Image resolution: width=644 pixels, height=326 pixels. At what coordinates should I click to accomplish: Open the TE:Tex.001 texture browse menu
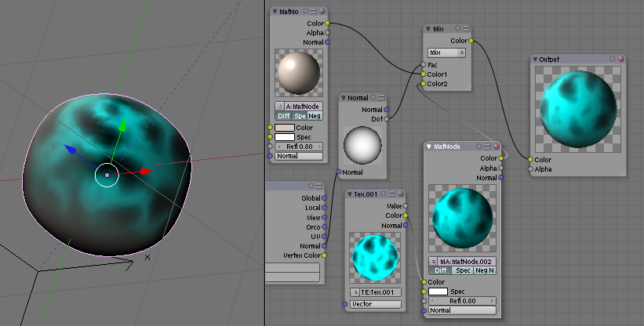pos(355,292)
